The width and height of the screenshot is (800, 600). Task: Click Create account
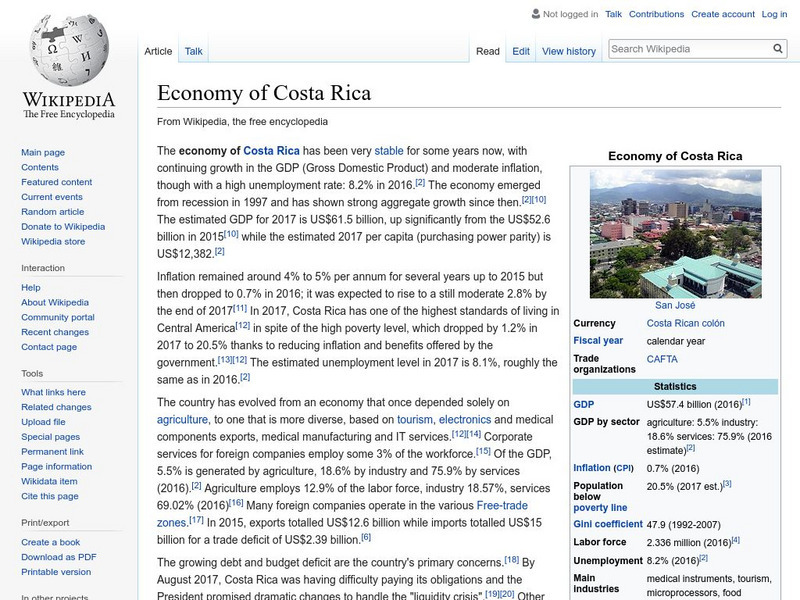pyautogui.click(x=722, y=14)
